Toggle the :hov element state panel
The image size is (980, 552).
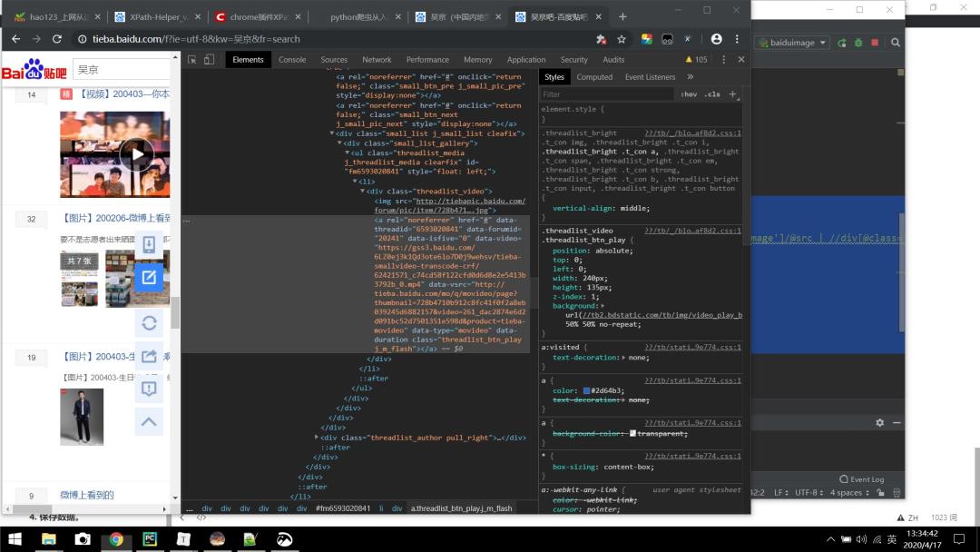tap(689, 94)
